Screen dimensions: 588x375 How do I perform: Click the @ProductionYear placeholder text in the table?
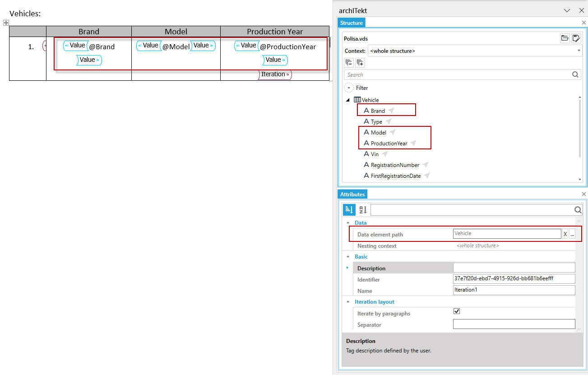[288, 46]
